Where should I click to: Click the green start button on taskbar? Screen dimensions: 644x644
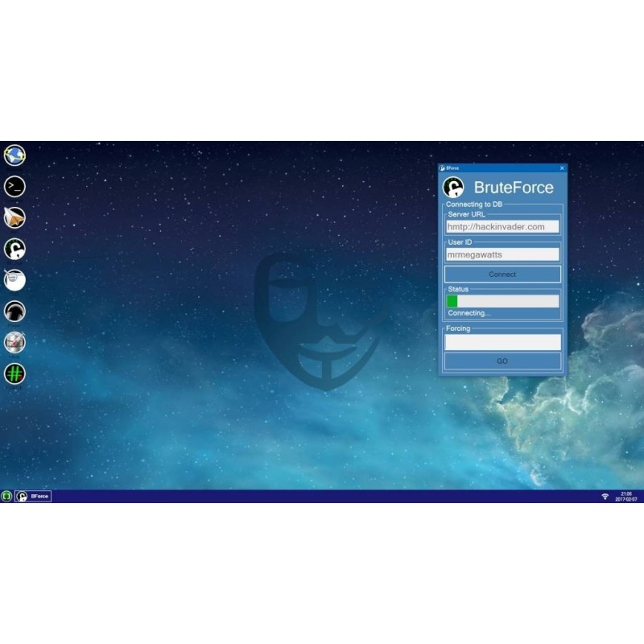pos(6,497)
